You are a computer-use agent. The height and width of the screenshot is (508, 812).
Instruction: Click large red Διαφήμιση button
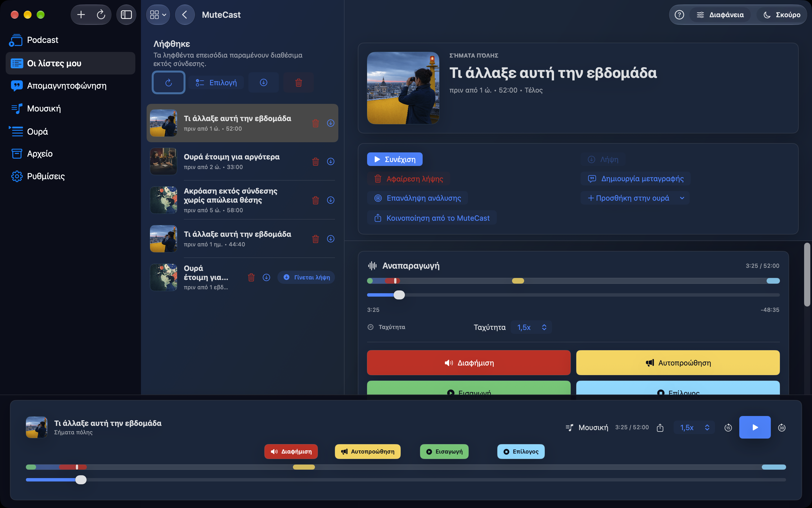[469, 363]
